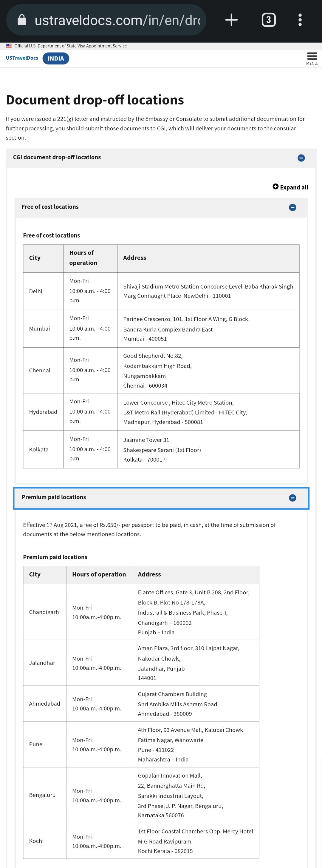Select the Kochi city cell
The width and height of the screenshot is (322, 868).
44,841
